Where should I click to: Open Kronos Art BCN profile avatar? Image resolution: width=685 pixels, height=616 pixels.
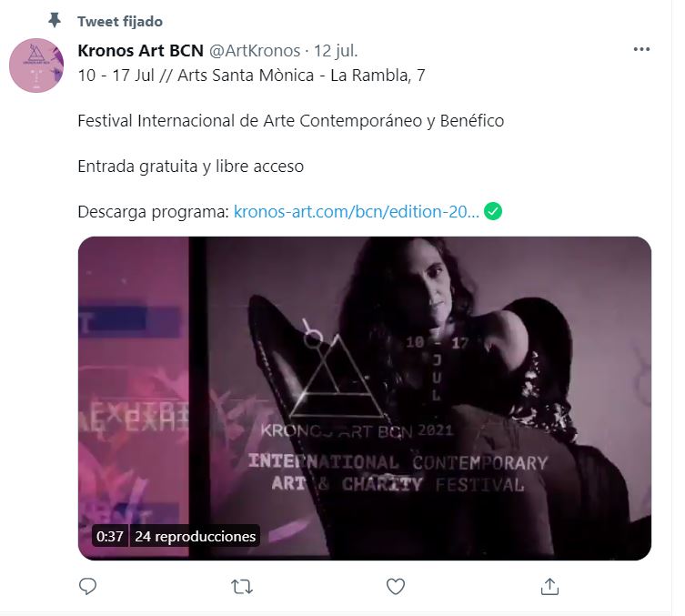(36, 66)
